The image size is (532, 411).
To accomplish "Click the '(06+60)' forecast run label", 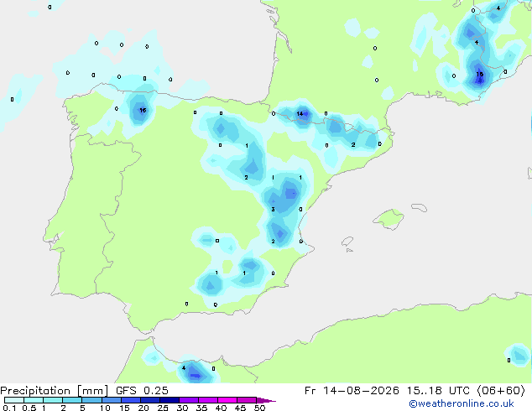I will (x=501, y=391).
